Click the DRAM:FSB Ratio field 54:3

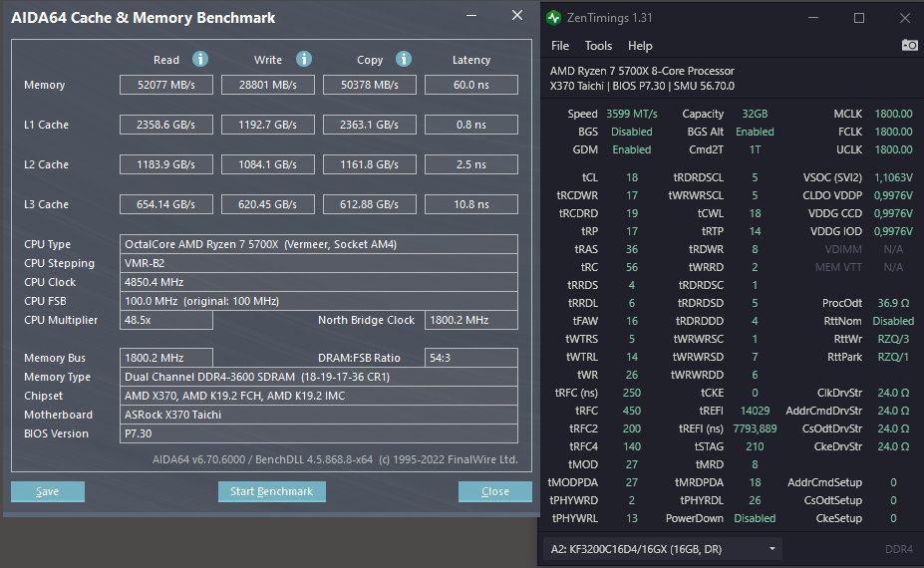click(471, 358)
